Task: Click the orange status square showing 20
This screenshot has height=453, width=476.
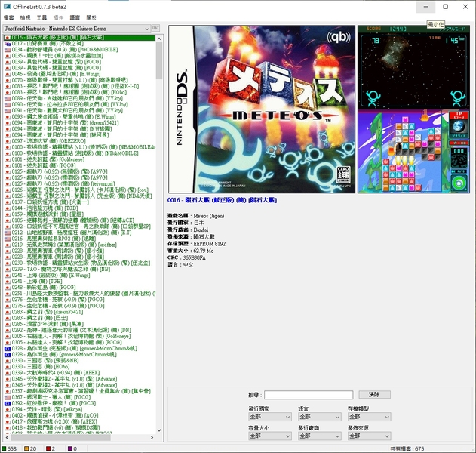Action: tap(26, 448)
